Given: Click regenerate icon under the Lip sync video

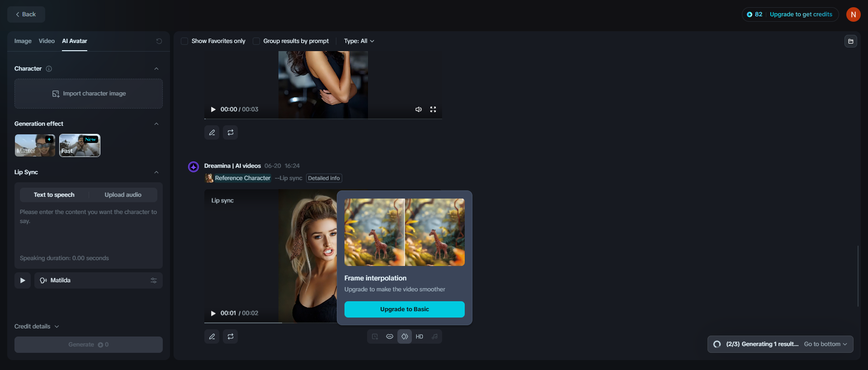Looking at the screenshot, I should coord(231,337).
